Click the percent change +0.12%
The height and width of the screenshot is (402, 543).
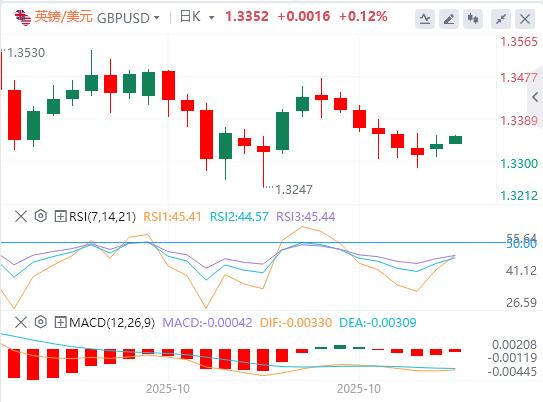point(363,17)
